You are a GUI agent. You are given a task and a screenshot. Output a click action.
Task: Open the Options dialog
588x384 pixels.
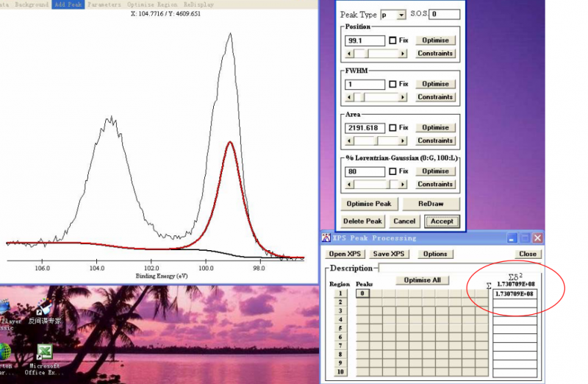[x=435, y=254]
